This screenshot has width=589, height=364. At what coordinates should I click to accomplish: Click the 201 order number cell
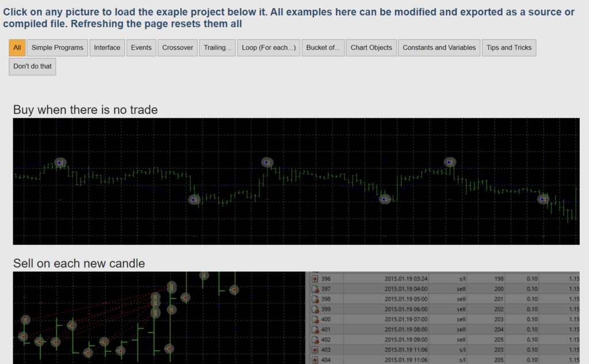tap(499, 299)
